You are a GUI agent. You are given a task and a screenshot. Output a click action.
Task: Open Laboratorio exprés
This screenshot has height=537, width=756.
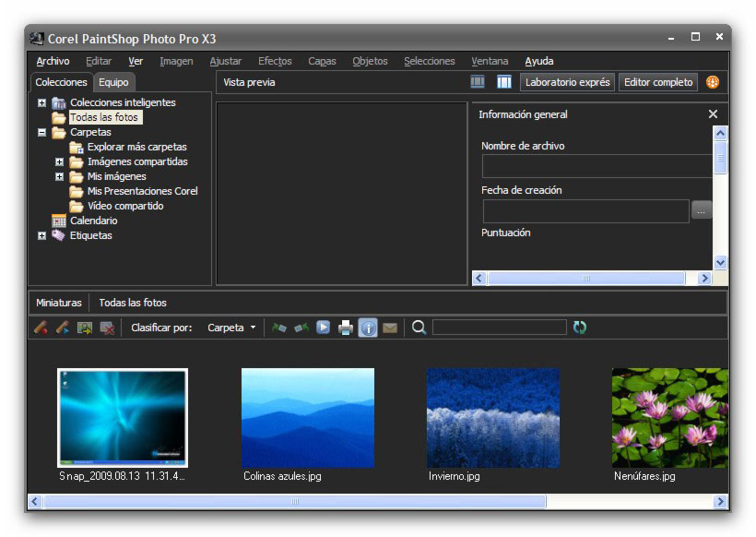(568, 82)
